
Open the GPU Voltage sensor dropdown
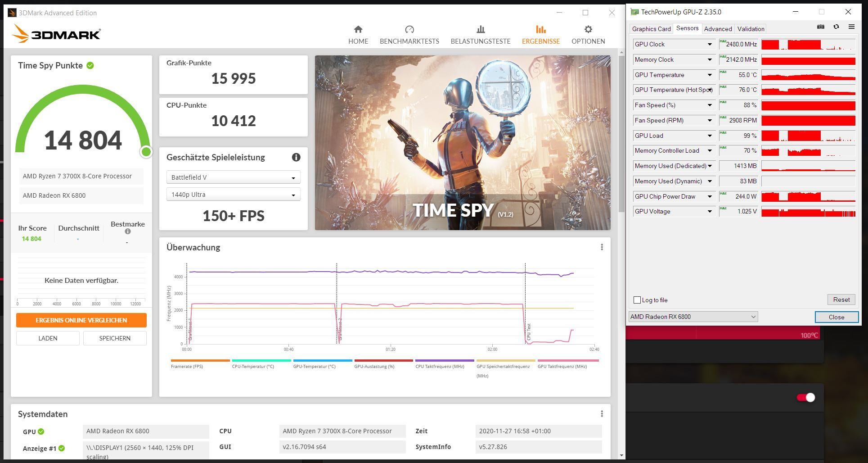[710, 211]
